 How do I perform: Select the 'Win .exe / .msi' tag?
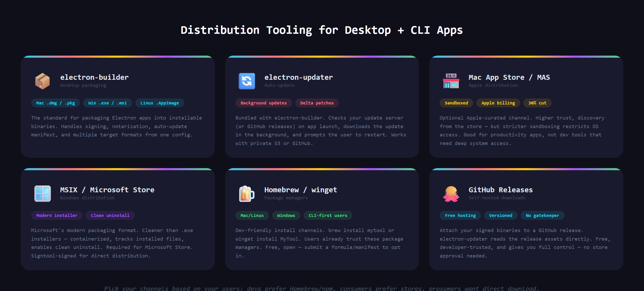pyautogui.click(x=108, y=103)
